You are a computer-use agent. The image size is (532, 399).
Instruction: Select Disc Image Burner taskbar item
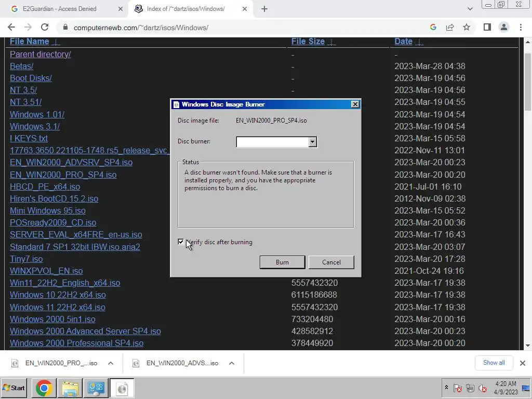pos(122,388)
